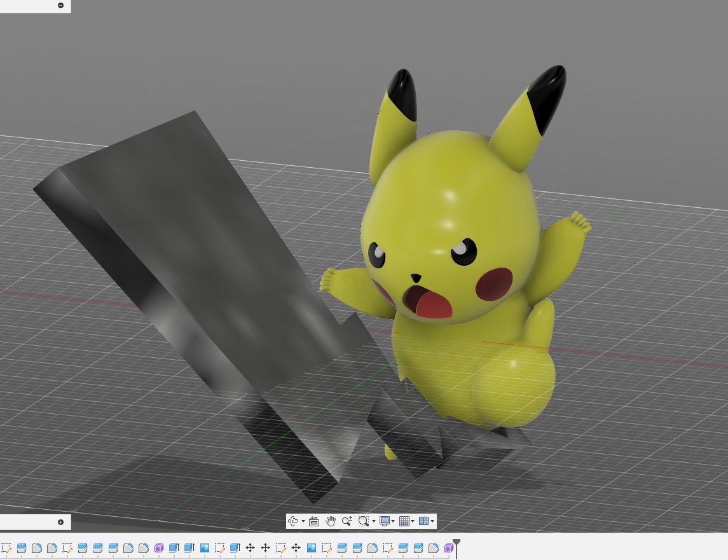The image size is (728, 560).
Task: Select the sketch feature right after second canvas image
Action: pyautogui.click(x=326, y=548)
